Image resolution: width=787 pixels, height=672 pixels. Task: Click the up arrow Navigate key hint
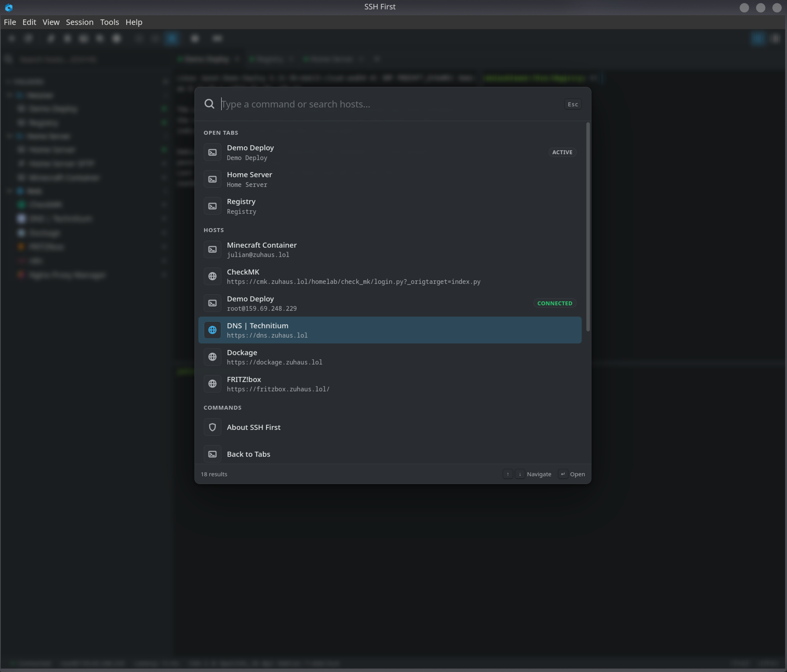coord(508,474)
